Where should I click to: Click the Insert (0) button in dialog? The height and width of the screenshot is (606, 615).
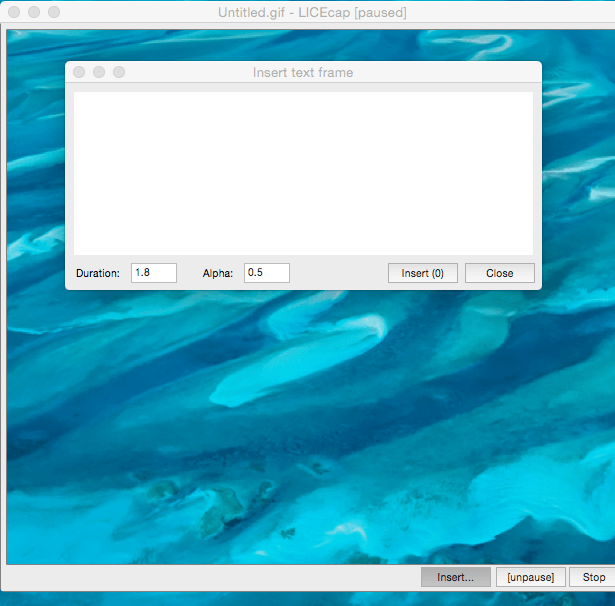pos(422,273)
